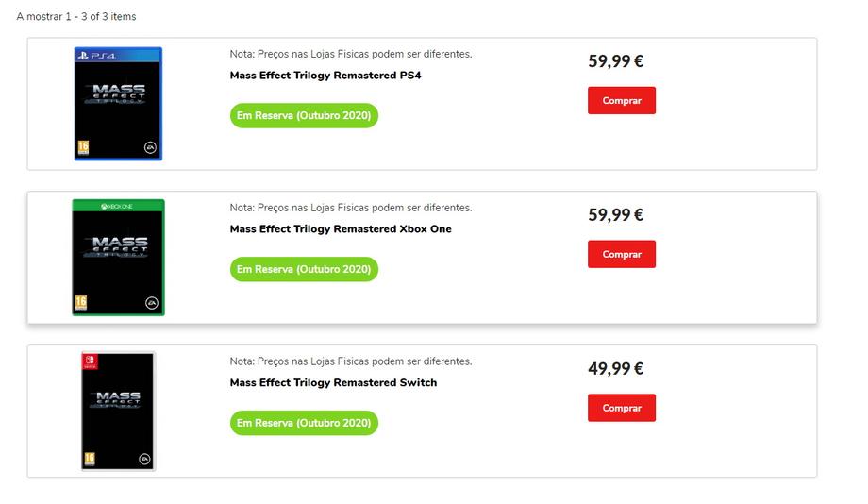The image size is (868, 504).
Task: Click the Mass Effect Trilogy Remastered Switch title
Action: (x=333, y=383)
